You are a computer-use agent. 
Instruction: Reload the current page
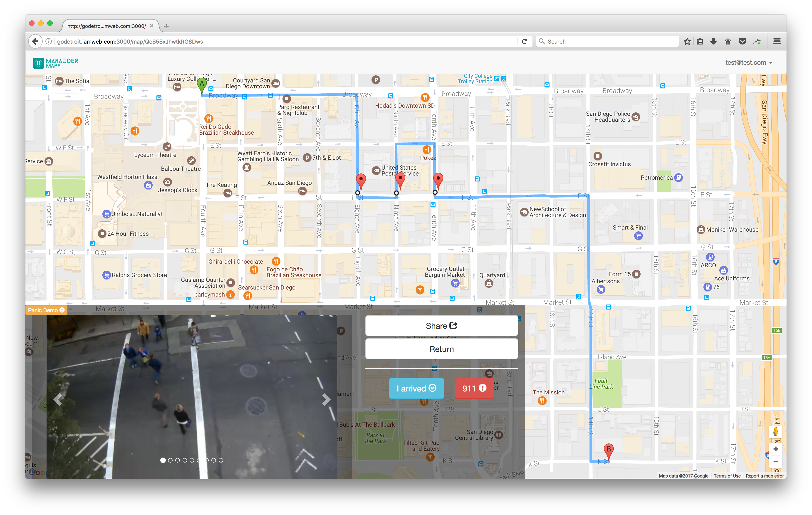click(524, 42)
